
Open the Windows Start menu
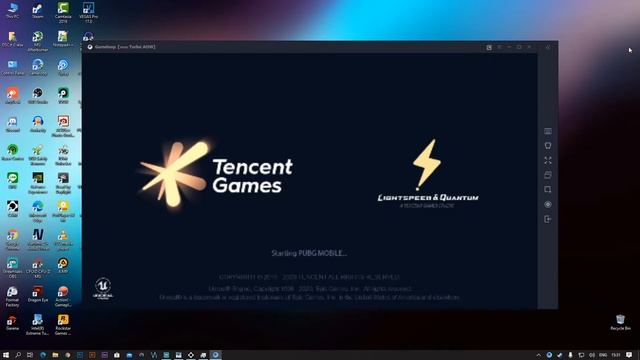6,355
